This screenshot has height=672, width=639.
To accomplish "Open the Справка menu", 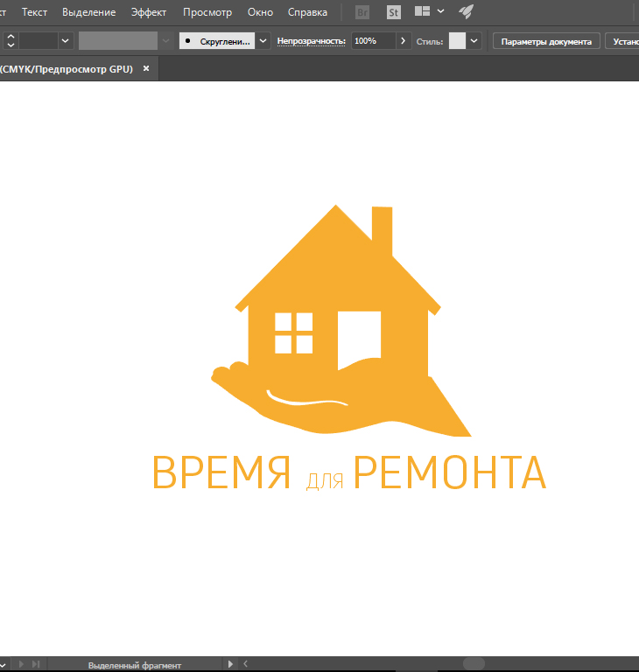I will [x=307, y=12].
